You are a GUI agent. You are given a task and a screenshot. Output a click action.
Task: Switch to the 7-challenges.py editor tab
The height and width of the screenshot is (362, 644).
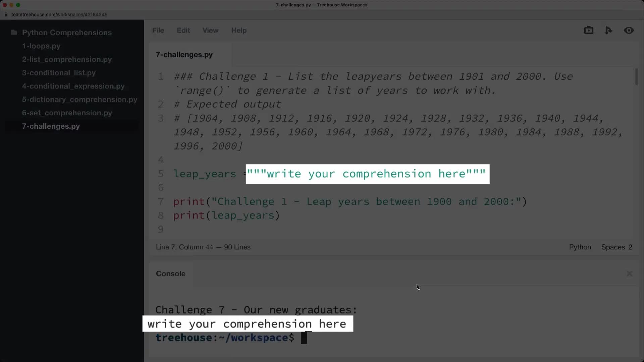(x=184, y=55)
